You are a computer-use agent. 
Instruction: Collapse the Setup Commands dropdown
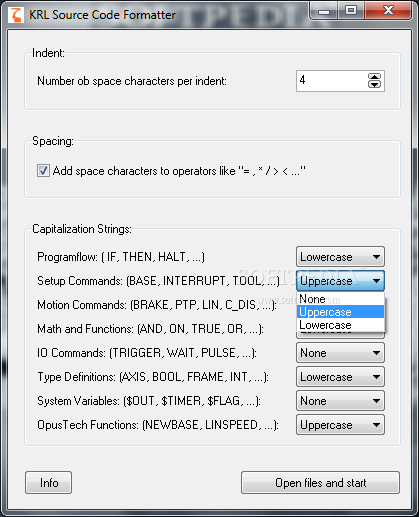tap(340, 281)
